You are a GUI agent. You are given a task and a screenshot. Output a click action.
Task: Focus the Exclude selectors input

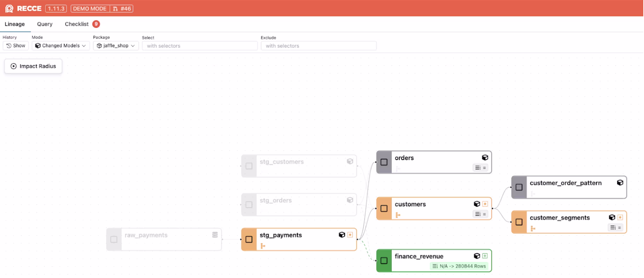319,46
